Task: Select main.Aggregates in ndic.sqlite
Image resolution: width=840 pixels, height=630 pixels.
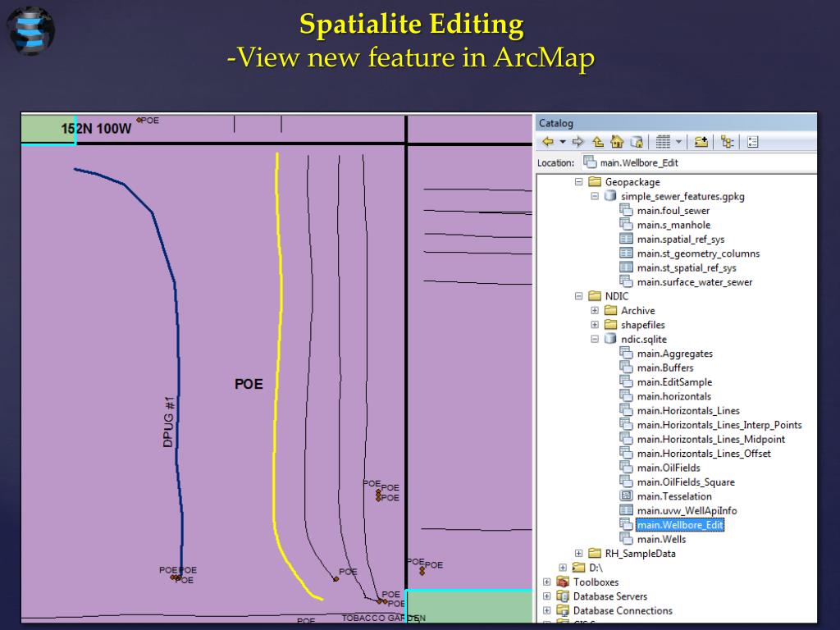Action: tap(675, 354)
